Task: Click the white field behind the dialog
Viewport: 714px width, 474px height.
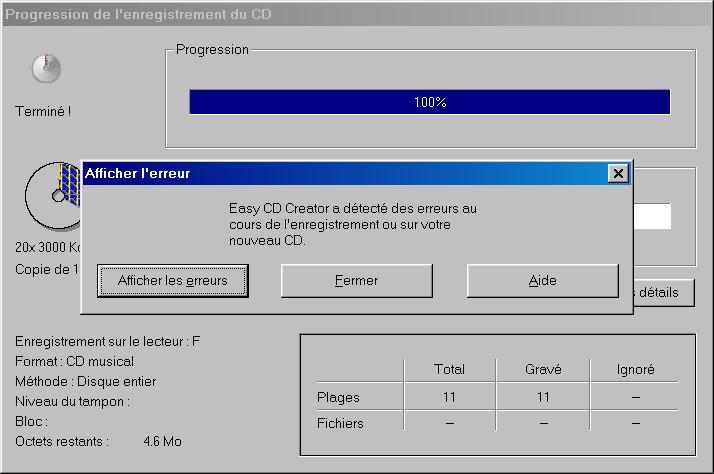Action: point(652,216)
